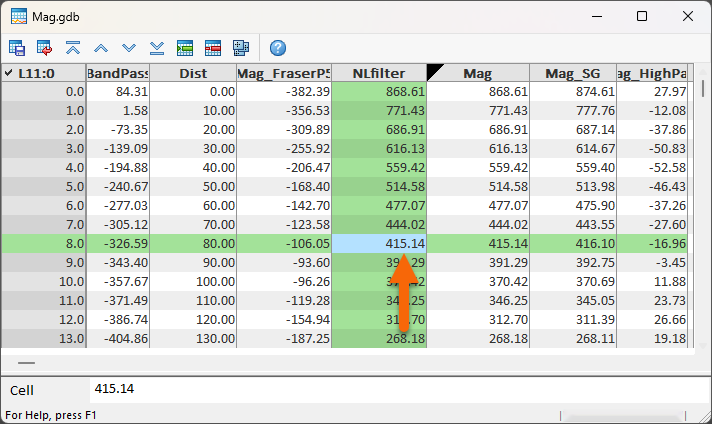Click the Dist column header
712x424 pixels.
pyautogui.click(x=192, y=73)
